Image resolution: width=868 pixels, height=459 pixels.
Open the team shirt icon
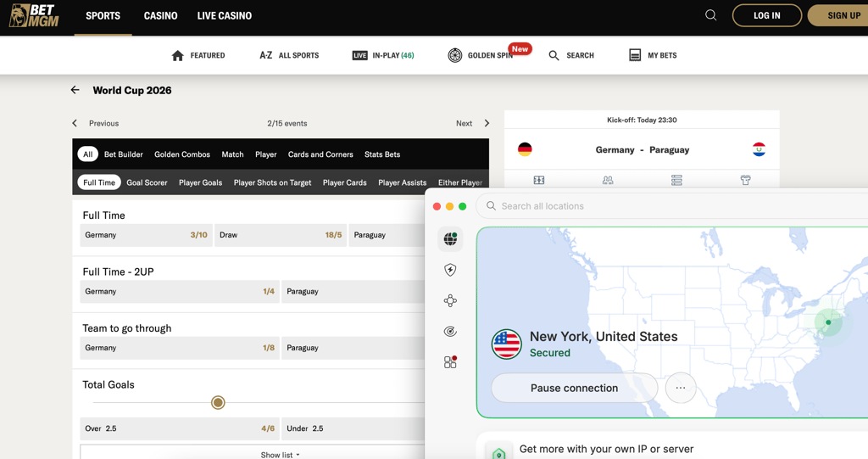coord(746,180)
